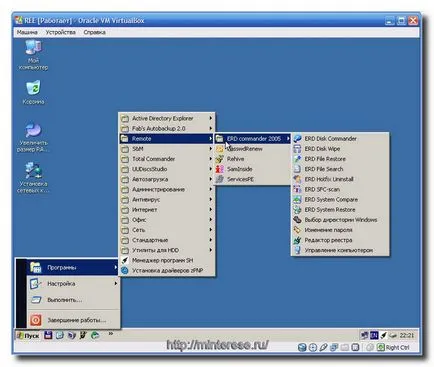Open Изменение пароля tool
434x367 pixels.
pos(340,230)
